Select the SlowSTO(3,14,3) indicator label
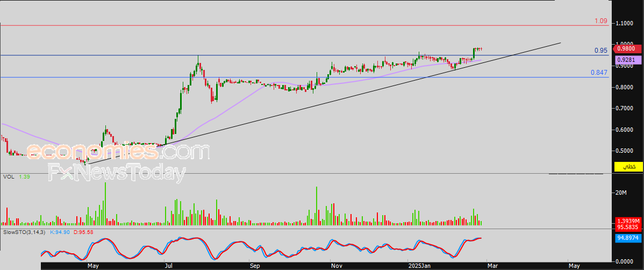The image size is (644, 270). pyautogui.click(x=24, y=232)
